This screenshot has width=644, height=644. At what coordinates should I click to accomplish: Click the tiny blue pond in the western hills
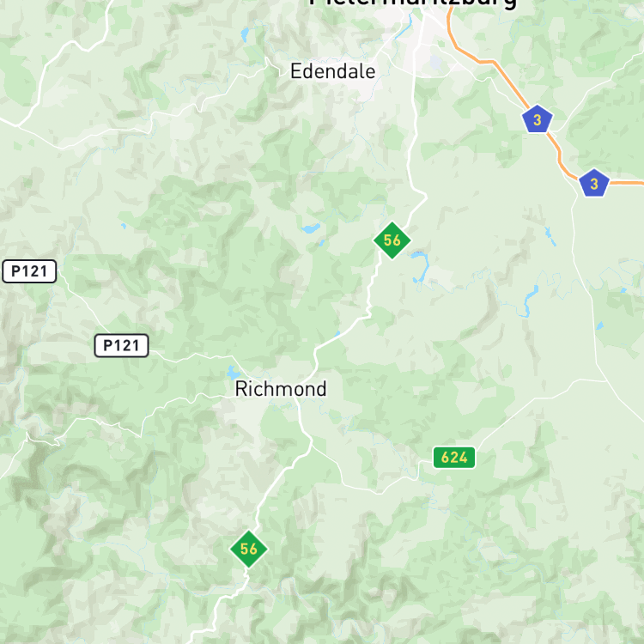(x=124, y=226)
